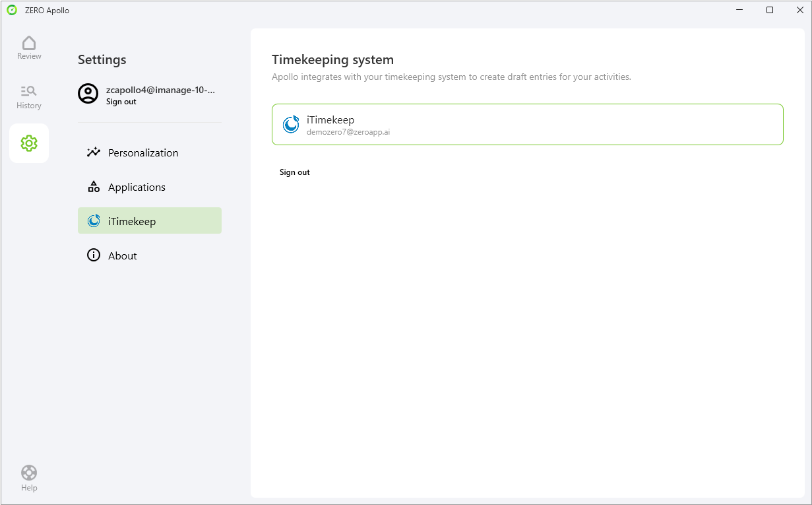Sign out of the zcapollo4 account
This screenshot has width=812, height=505.
(x=121, y=102)
